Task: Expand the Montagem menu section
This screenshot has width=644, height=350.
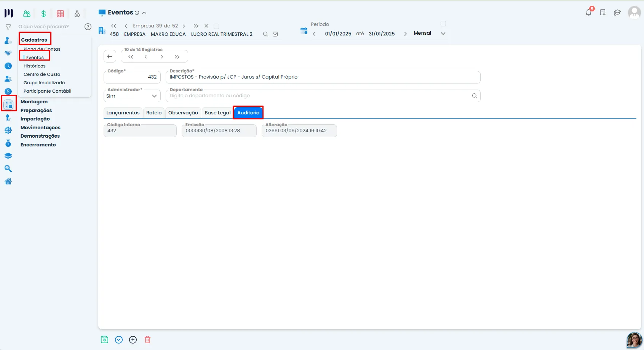Action: point(34,102)
